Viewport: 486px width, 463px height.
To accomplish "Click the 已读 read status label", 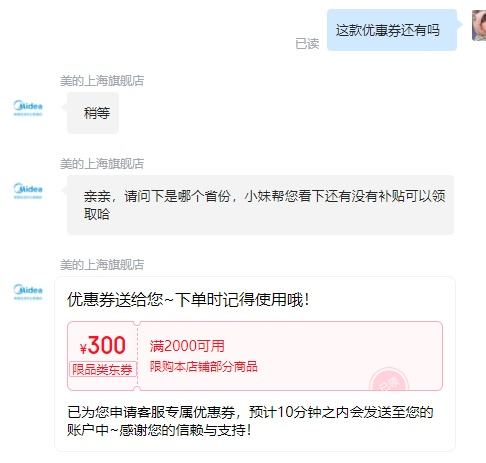I will [x=307, y=44].
